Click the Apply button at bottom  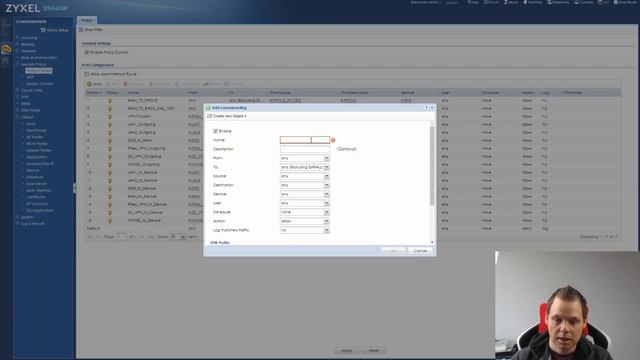pos(346,350)
